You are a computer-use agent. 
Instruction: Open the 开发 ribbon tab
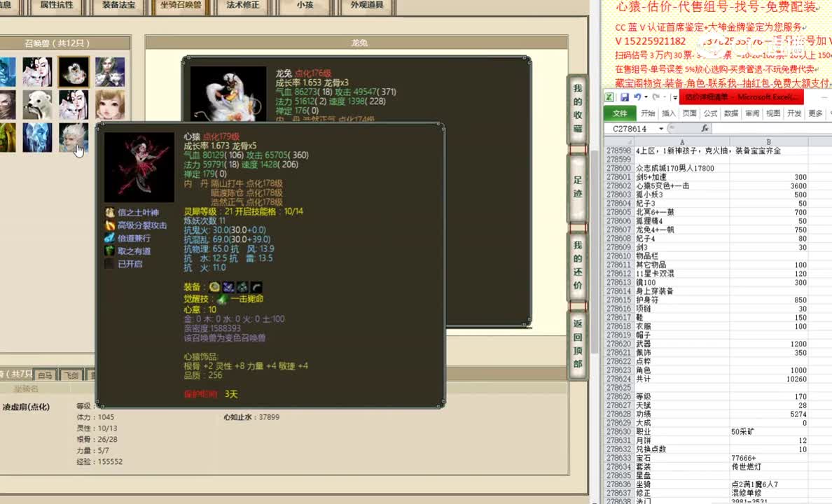794,113
